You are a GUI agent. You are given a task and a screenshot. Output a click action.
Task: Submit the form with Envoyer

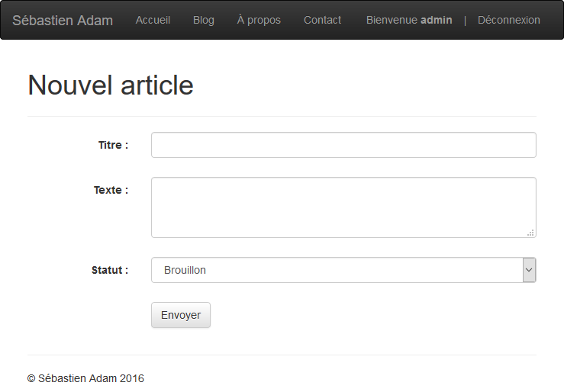coord(181,315)
